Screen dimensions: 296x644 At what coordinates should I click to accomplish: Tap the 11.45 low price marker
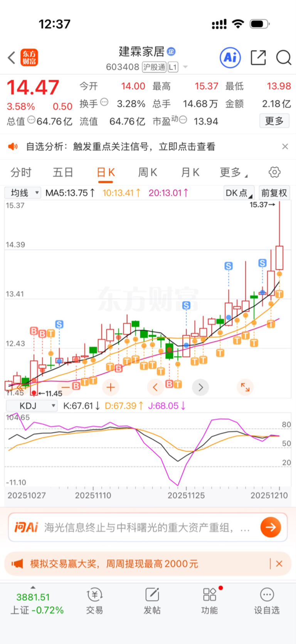pos(50,393)
